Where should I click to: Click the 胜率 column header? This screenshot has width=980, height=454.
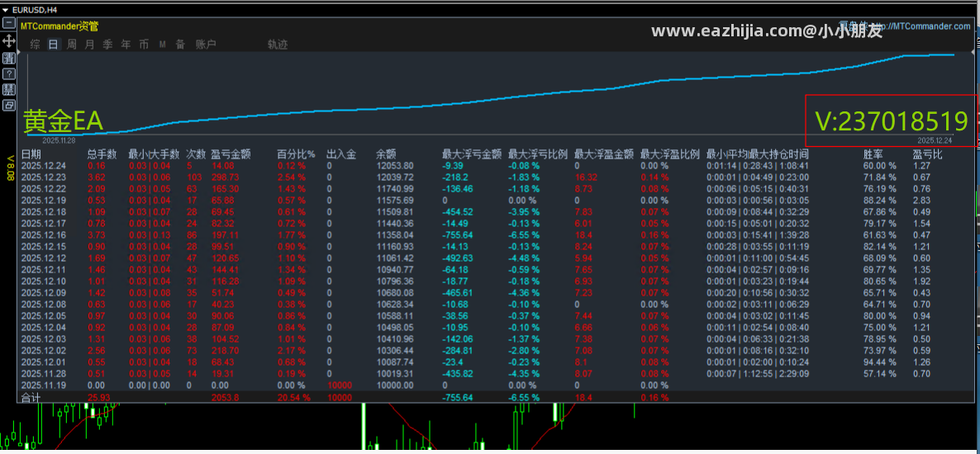pyautogui.click(x=873, y=154)
